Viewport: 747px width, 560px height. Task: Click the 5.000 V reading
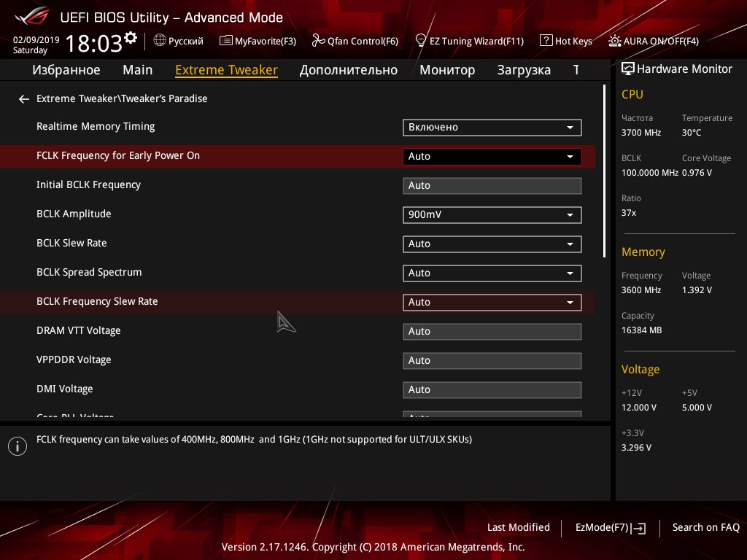[697, 408]
